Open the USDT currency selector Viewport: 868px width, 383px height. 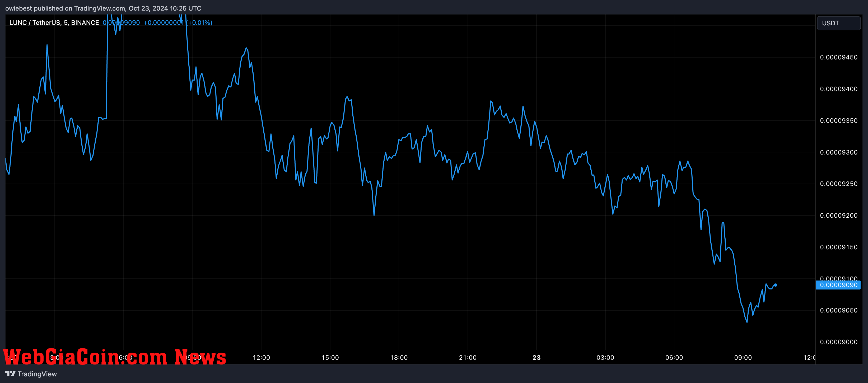pyautogui.click(x=838, y=23)
